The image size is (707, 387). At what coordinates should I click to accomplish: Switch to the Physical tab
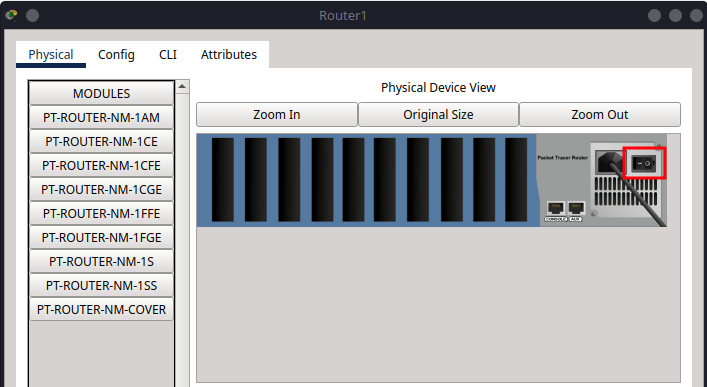pos(51,55)
